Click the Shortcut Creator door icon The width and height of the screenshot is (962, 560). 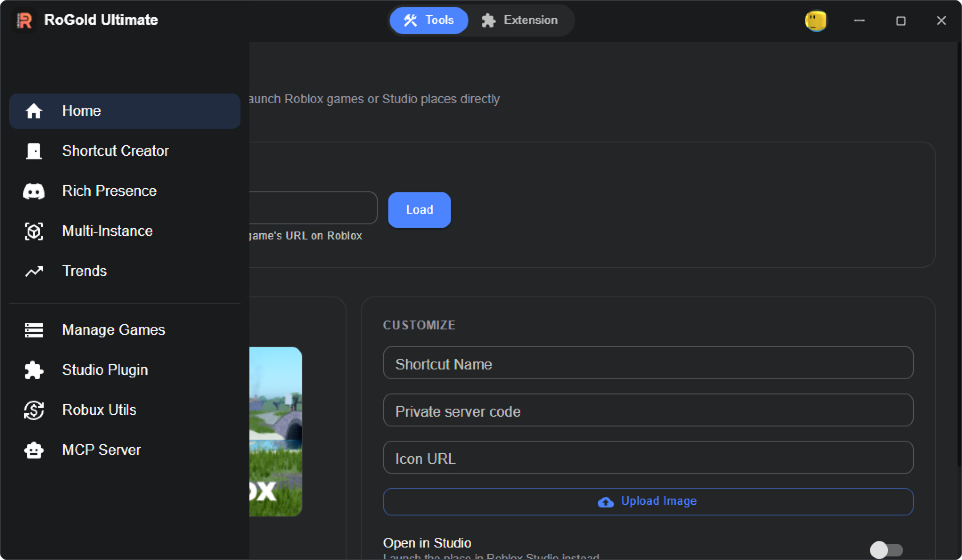(x=34, y=151)
